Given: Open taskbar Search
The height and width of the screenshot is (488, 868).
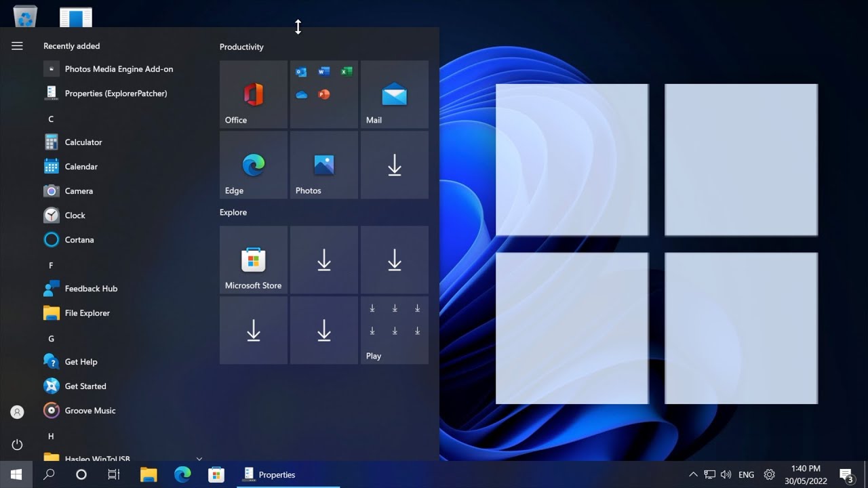Looking at the screenshot, I should pos(49,474).
